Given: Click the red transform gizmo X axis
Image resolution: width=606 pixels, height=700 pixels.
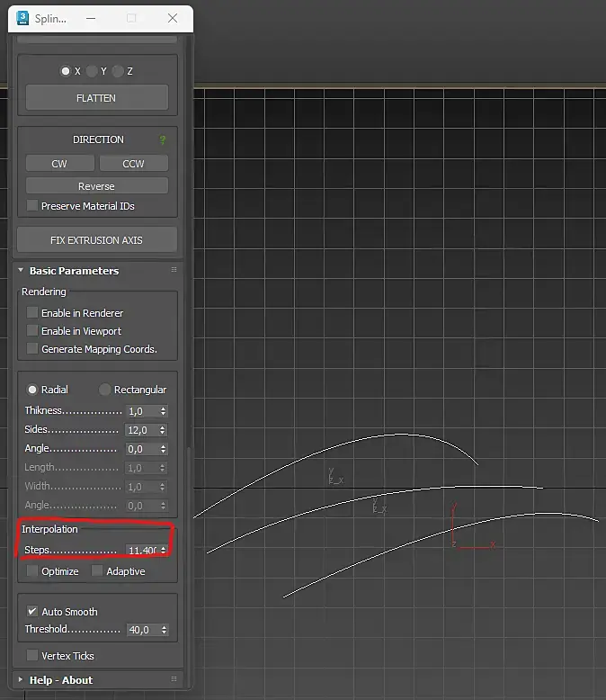Looking at the screenshot, I should [476, 547].
